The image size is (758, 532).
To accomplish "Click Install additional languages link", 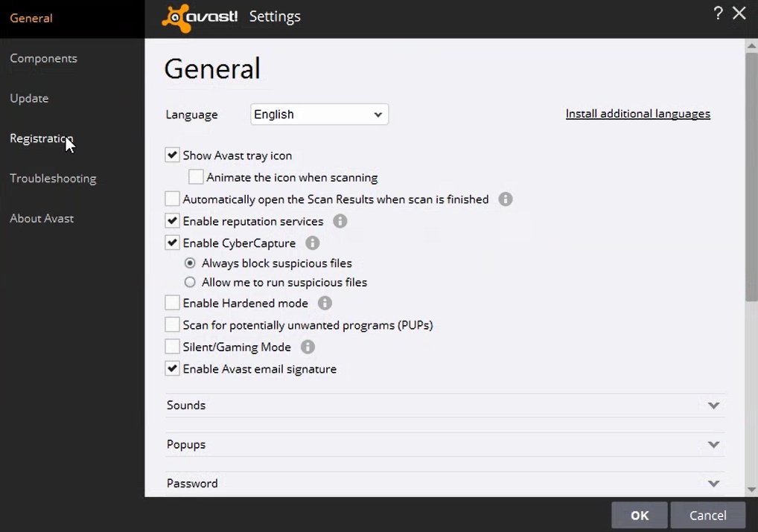I will coord(637,114).
